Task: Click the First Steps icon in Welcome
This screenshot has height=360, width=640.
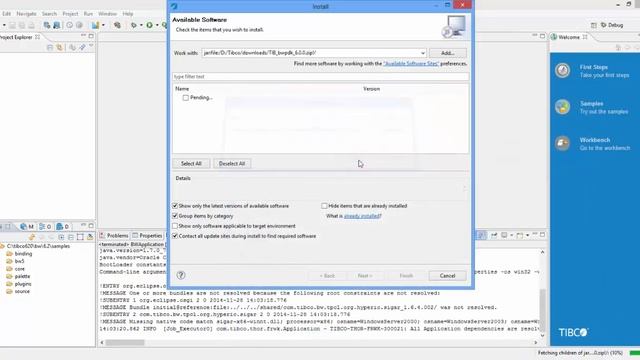Action: coord(562,71)
